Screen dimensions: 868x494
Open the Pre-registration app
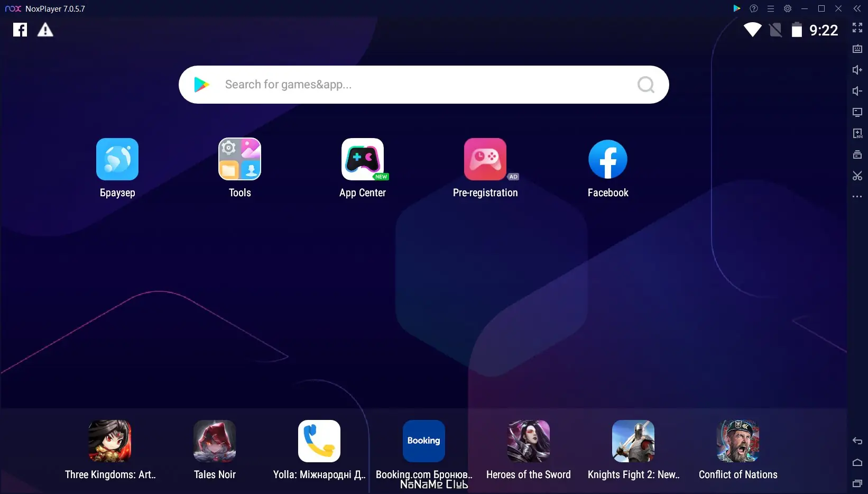485,159
